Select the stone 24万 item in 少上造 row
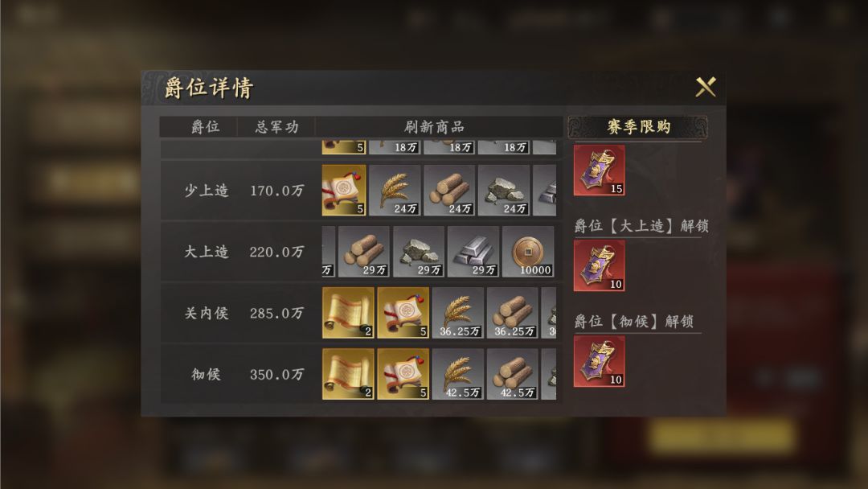Screen dimensions: 868x489 (504, 190)
